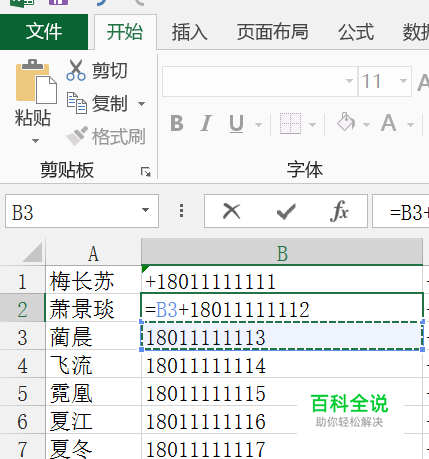Toggle Italic formatting
Viewport: 429px width, 459px height.
tap(206, 124)
